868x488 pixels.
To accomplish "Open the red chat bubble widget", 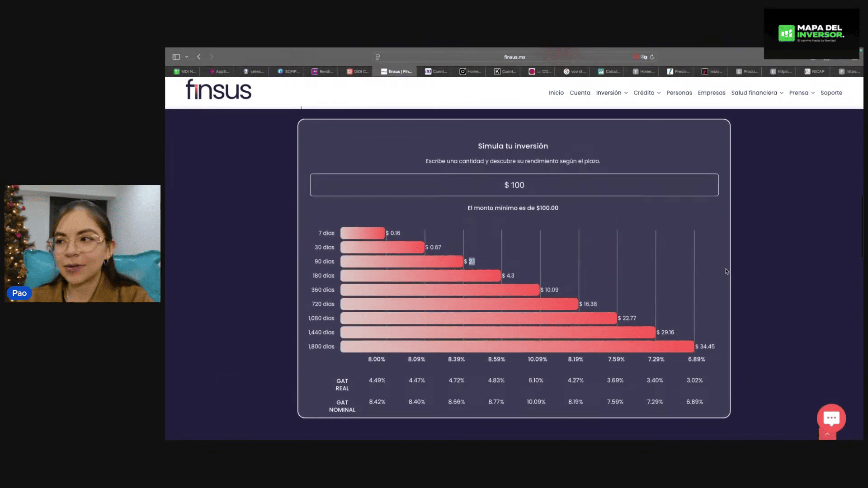I will [x=831, y=418].
